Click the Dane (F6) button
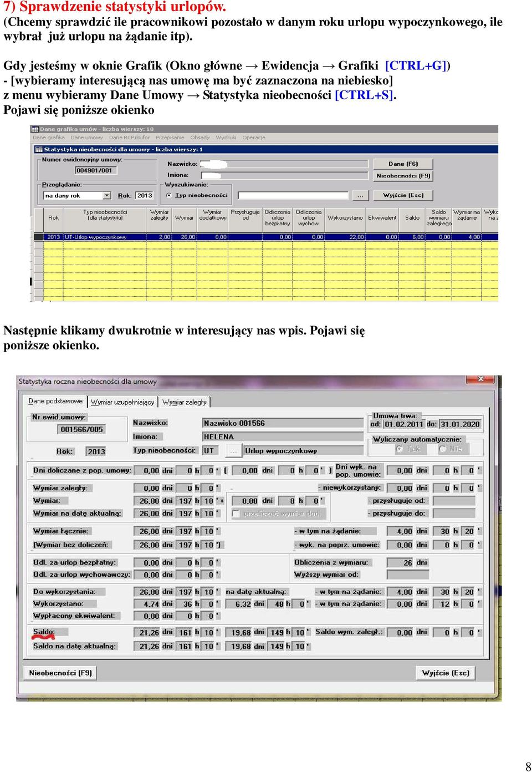The width and height of the screenshot is (532, 772). point(403,164)
